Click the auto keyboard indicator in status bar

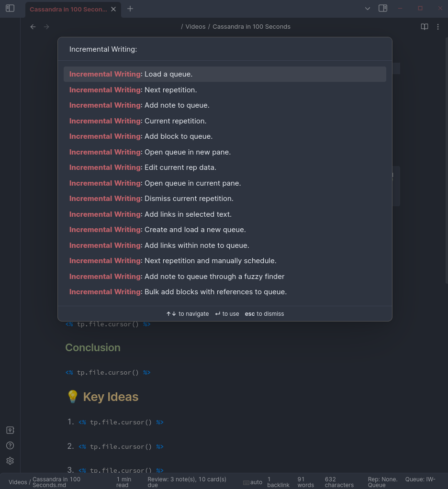[x=253, y=482]
